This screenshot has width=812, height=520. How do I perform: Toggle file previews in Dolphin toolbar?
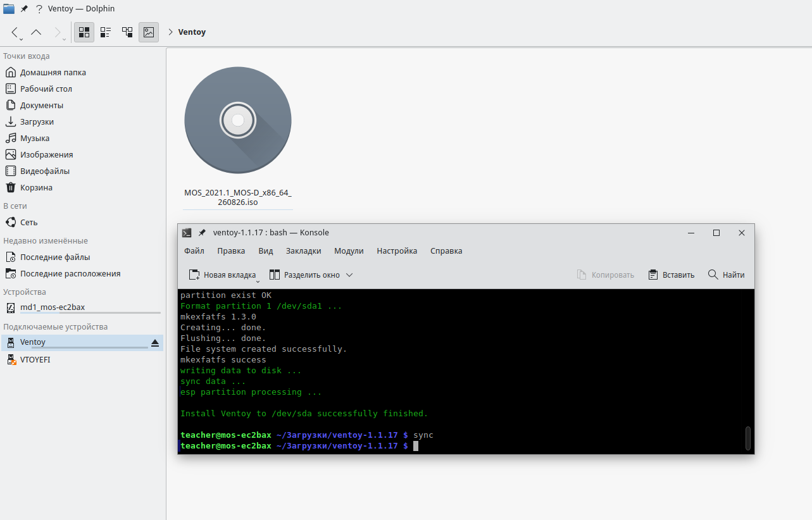[x=149, y=32]
